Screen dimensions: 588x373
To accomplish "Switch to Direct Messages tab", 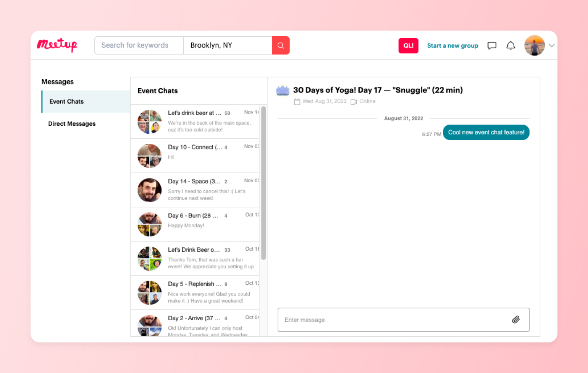I will tap(72, 124).
